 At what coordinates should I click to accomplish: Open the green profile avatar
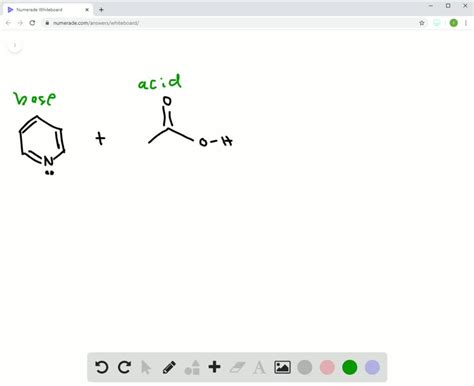[453, 23]
